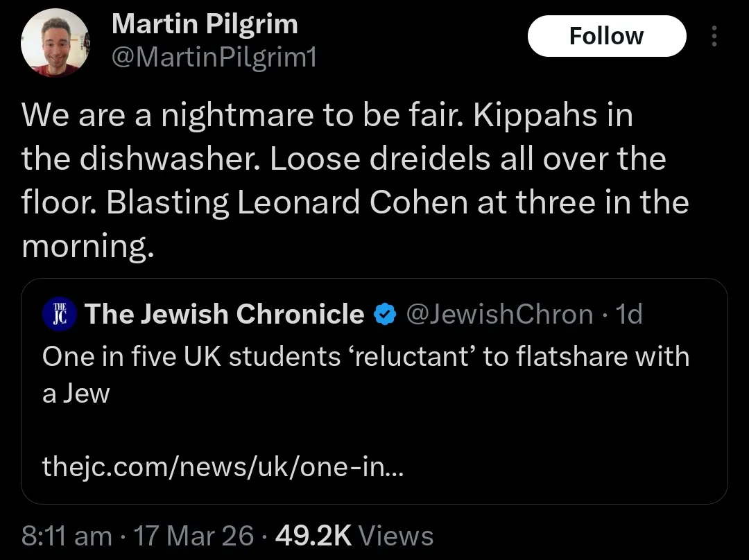The width and height of the screenshot is (749, 560).
Task: Open Martin Pilgrim's profile photo
Action: (55, 43)
